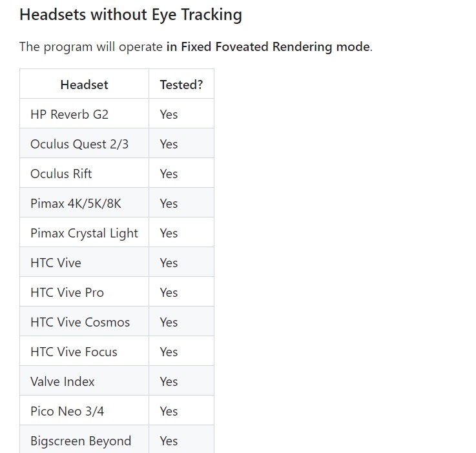This screenshot has width=476, height=453.
Task: Select the Oculus Rift table cell
Action: tap(84, 174)
